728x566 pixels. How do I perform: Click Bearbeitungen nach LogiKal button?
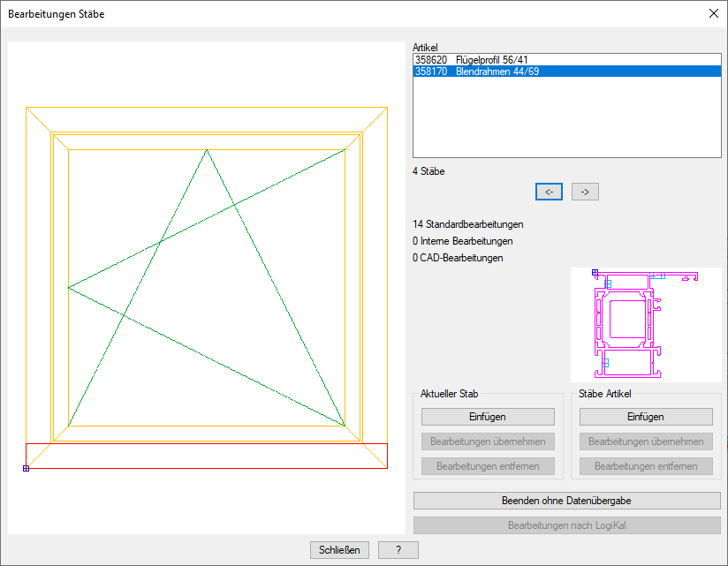[x=566, y=525]
